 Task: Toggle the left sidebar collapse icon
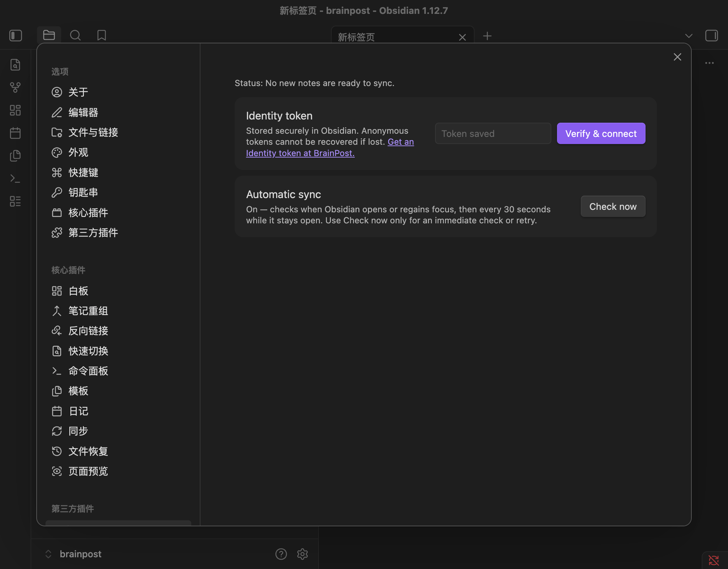(x=16, y=36)
